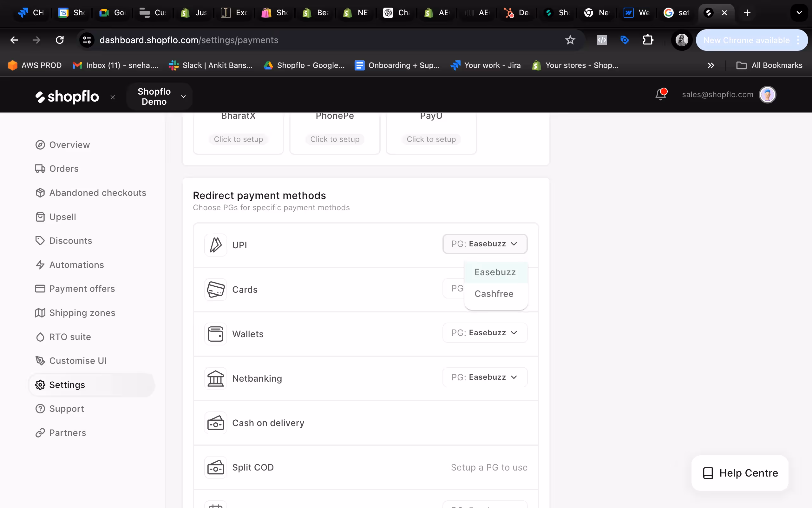
Task: Open Shopflo Google Drive bookmark
Action: 304,65
